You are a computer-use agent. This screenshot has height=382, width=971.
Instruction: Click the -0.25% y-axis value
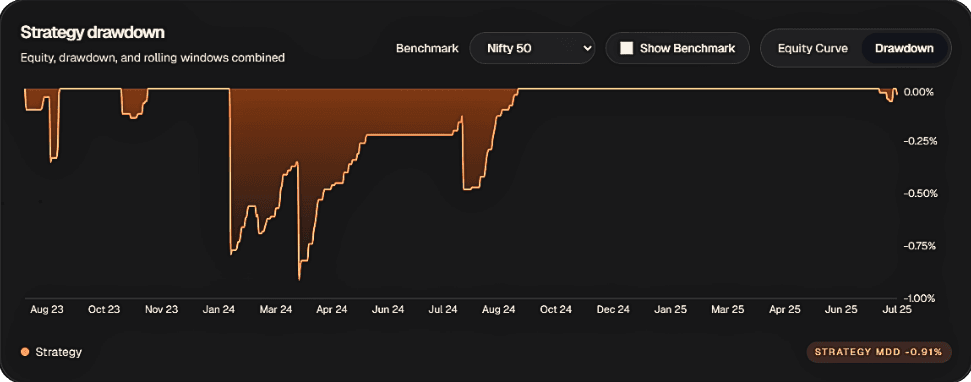[x=919, y=141]
